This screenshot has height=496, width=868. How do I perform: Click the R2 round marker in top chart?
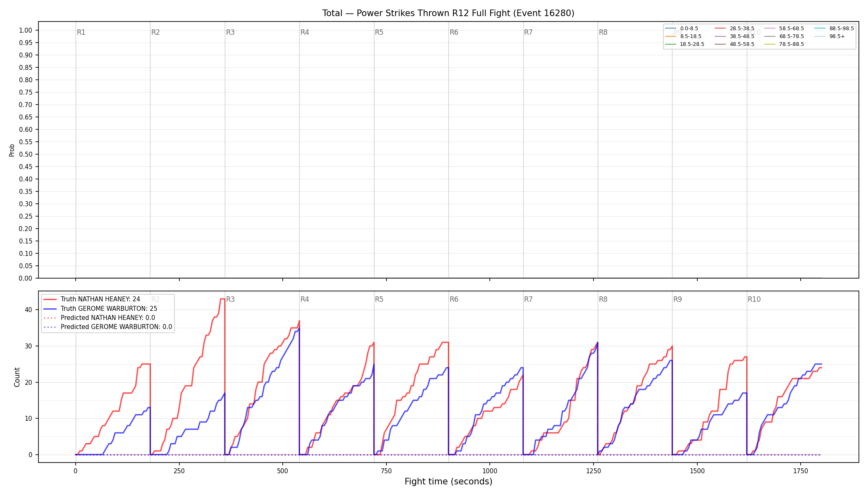[155, 32]
